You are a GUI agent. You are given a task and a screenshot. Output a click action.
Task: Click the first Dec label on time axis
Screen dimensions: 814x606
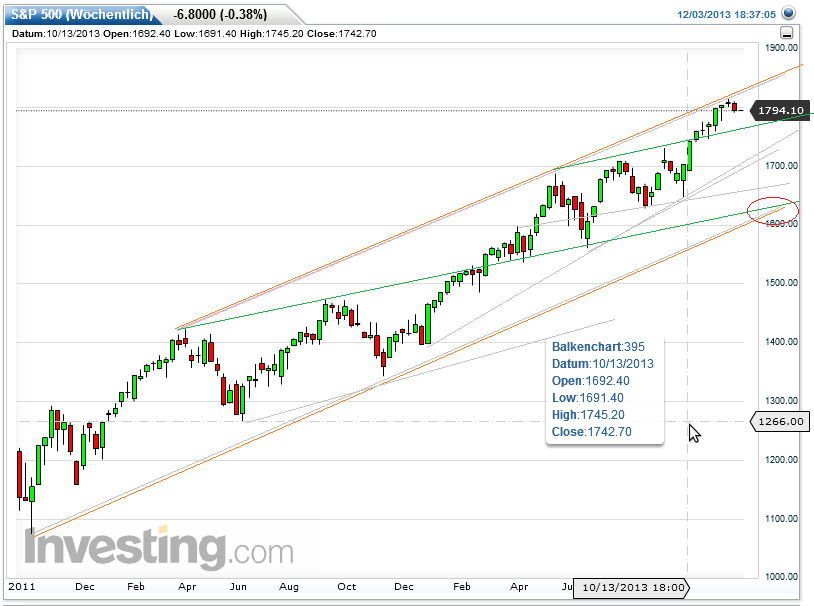click(x=85, y=587)
